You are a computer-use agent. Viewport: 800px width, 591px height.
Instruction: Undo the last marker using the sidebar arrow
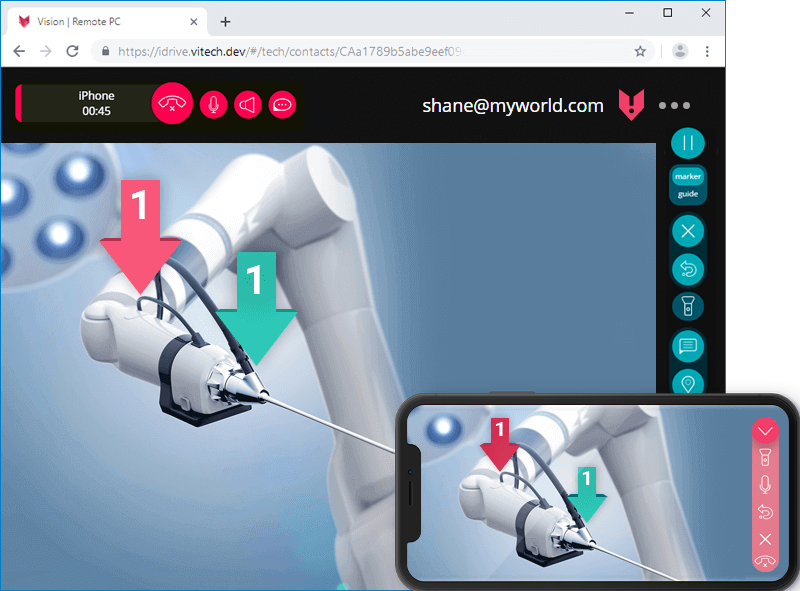point(688,268)
